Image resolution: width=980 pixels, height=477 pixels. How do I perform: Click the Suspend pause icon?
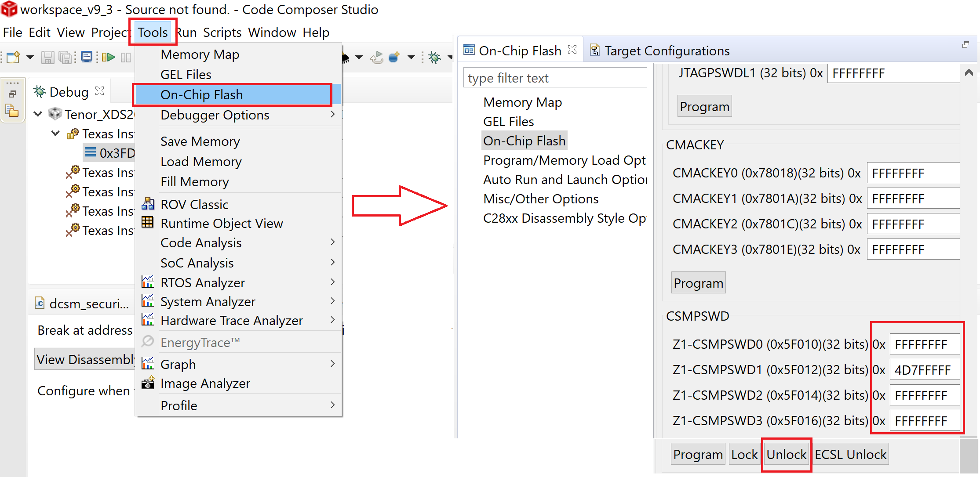click(x=126, y=57)
